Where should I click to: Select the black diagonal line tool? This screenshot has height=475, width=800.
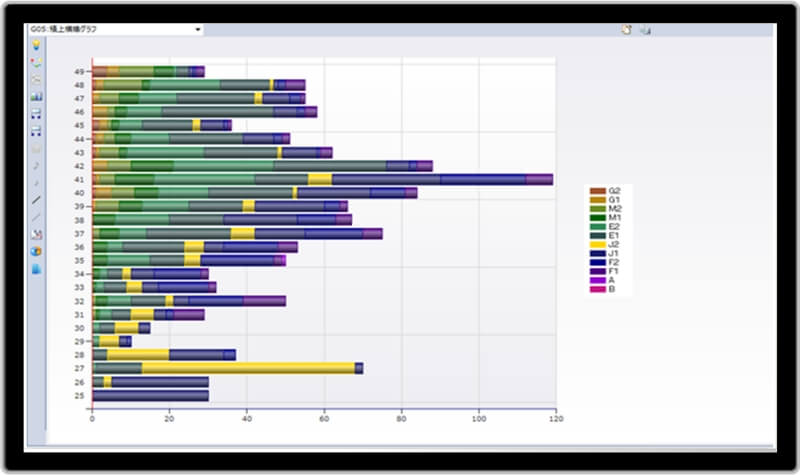[x=37, y=200]
